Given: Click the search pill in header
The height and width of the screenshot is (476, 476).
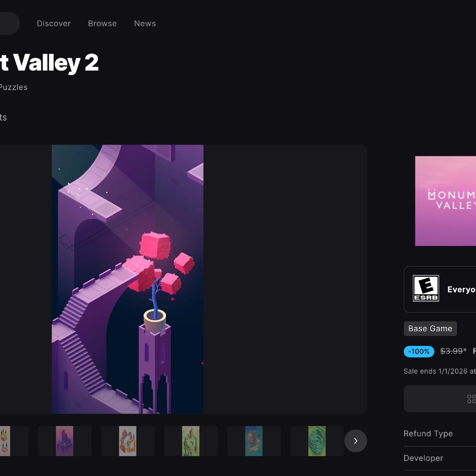Looking at the screenshot, I should pyautogui.click(x=10, y=23).
